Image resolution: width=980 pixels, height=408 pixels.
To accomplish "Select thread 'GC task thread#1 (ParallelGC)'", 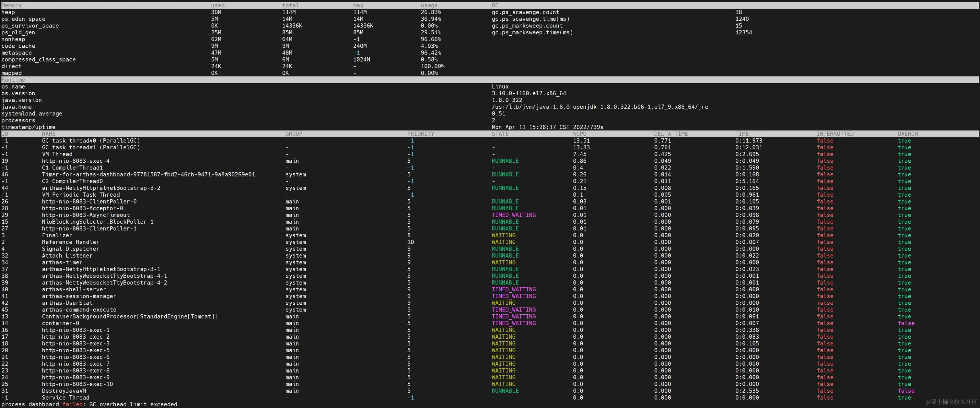I will click(x=91, y=148).
